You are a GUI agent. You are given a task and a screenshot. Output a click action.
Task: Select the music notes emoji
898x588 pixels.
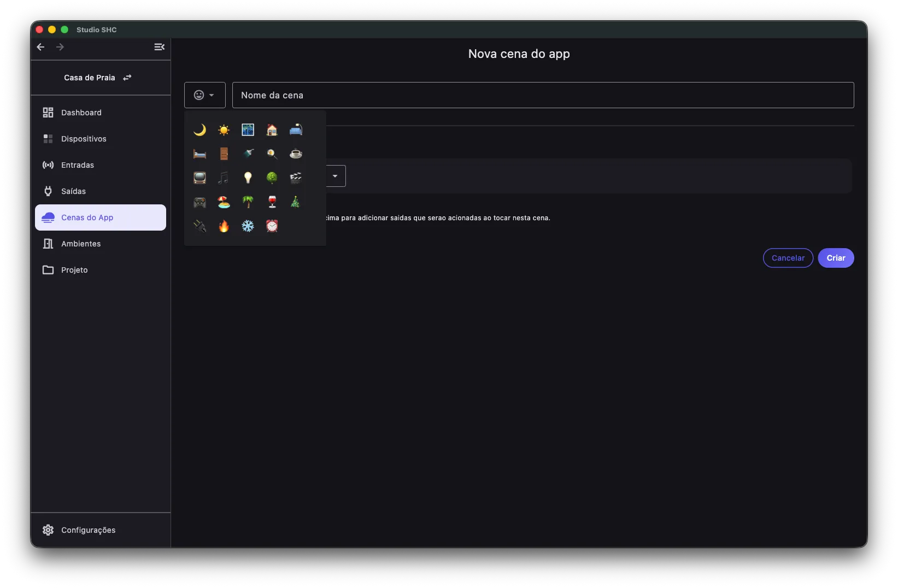[224, 178]
